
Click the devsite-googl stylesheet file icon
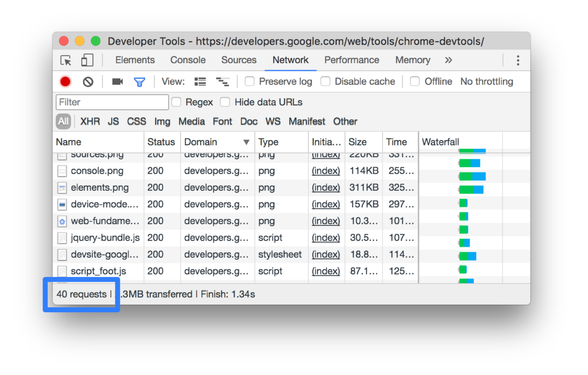point(62,255)
